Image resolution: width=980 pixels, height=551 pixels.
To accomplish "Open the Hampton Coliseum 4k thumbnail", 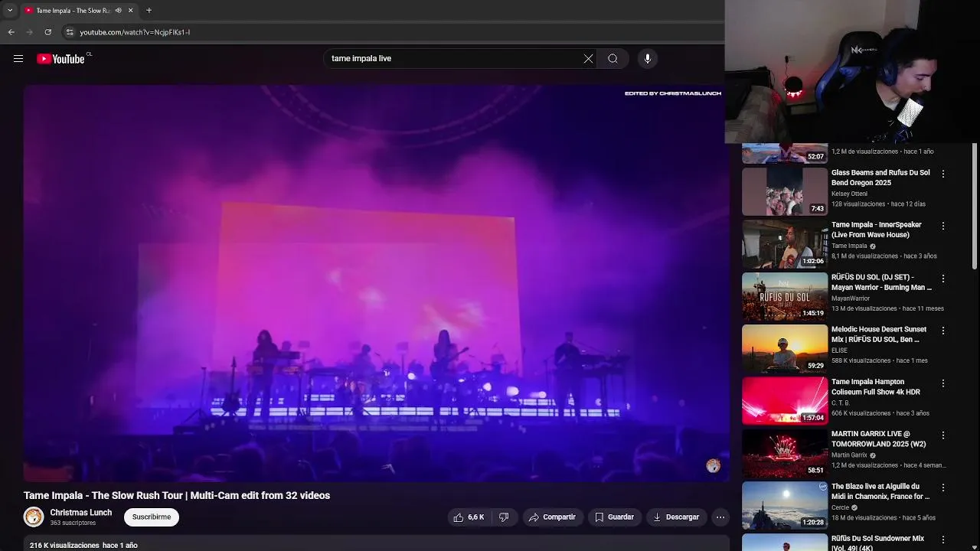I will pos(785,401).
